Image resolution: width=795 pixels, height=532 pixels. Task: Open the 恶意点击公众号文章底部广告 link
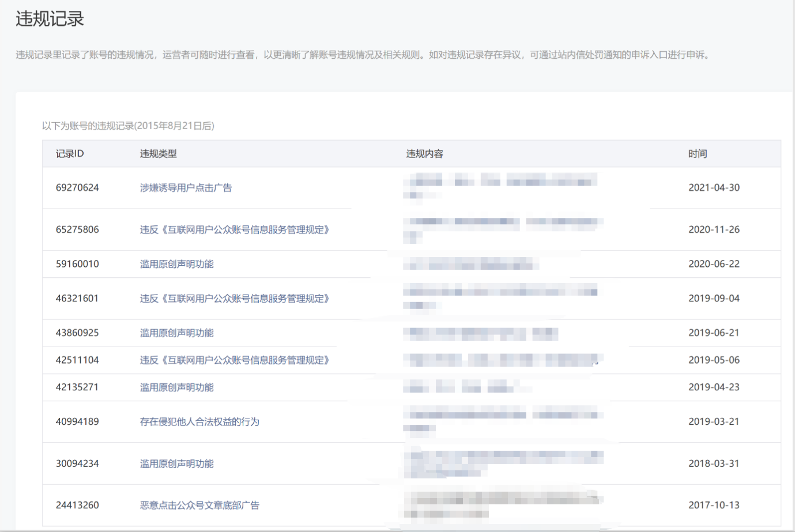coord(199,505)
